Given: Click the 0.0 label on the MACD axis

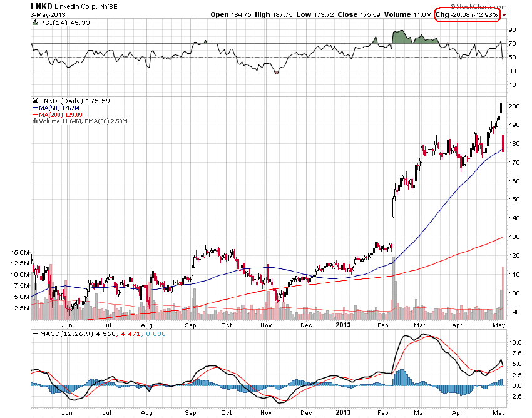Looking at the screenshot, I should pyautogui.click(x=517, y=386).
